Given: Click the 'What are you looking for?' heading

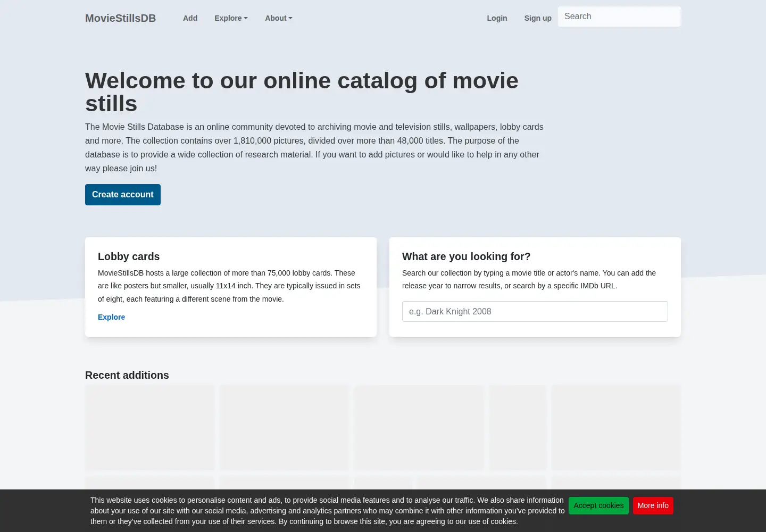Looking at the screenshot, I should [467, 256].
